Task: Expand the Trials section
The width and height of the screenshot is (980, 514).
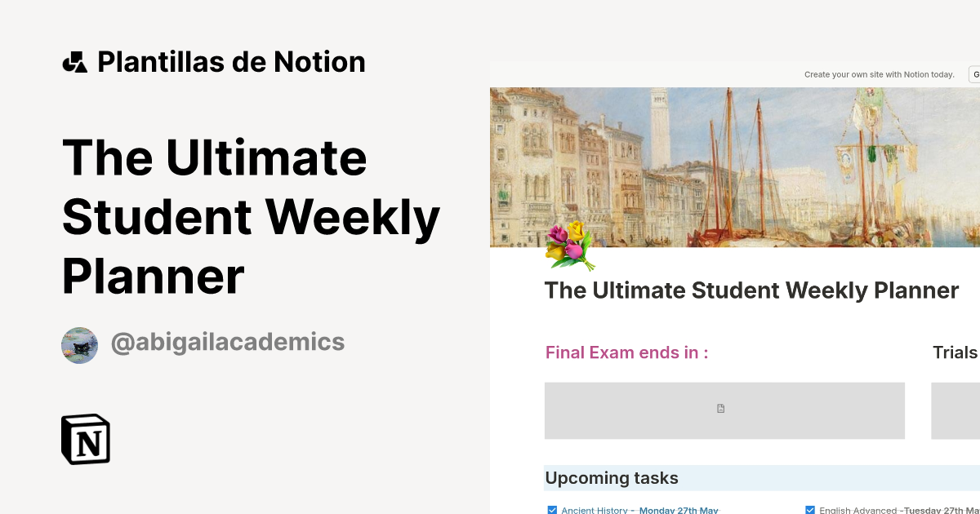Action: [954, 352]
